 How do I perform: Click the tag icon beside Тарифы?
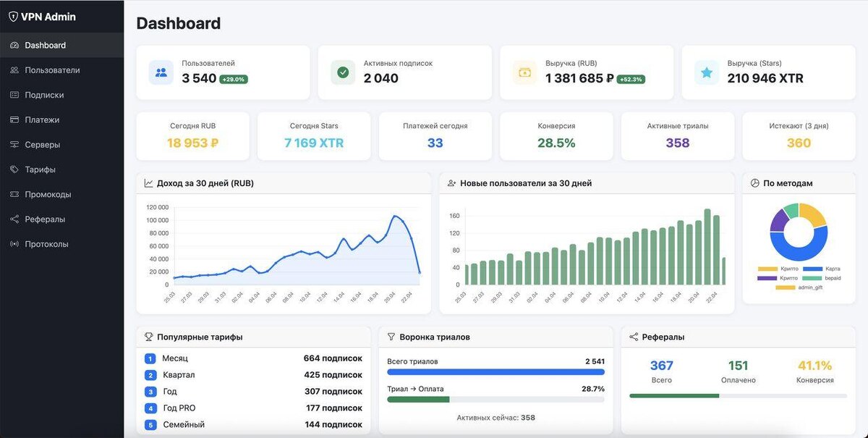14,169
